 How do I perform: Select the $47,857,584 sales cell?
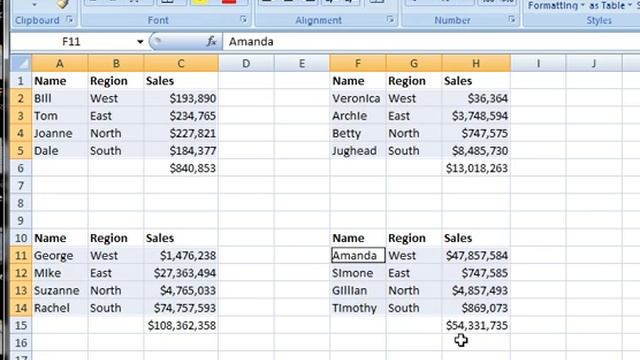476,256
